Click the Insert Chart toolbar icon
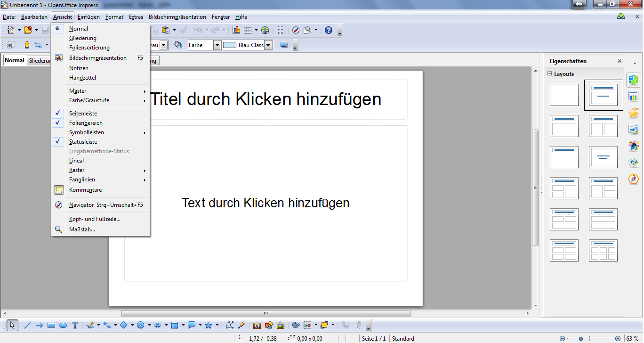644x343 pixels. point(236,30)
